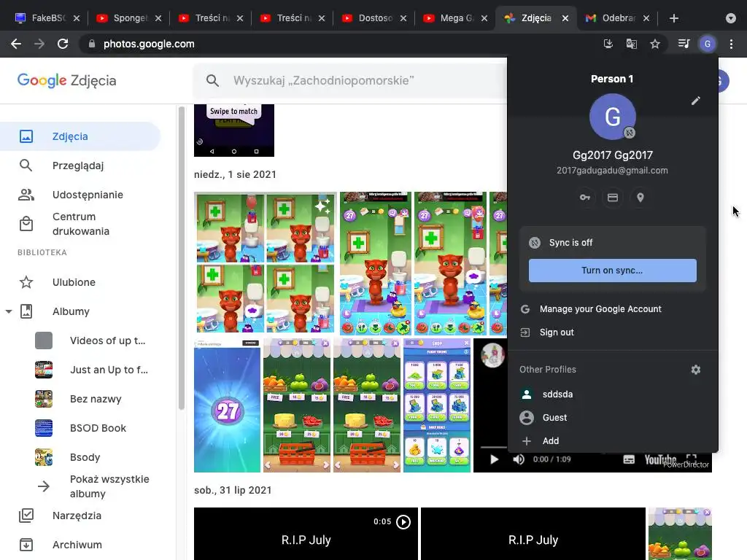The height and width of the screenshot is (560, 747).
Task: Click the Google Zdjęcia logo
Action: click(x=66, y=80)
